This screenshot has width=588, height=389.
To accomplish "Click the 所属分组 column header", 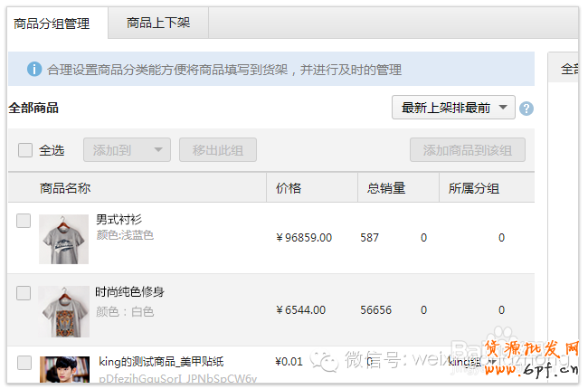I will click(474, 188).
